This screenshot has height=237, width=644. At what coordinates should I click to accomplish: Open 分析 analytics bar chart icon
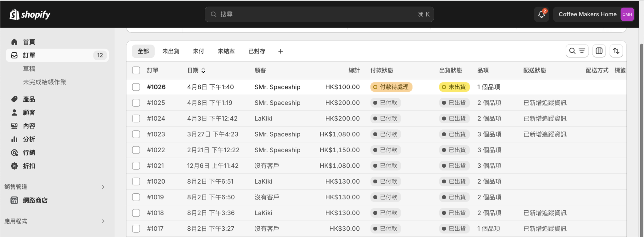[x=14, y=139]
